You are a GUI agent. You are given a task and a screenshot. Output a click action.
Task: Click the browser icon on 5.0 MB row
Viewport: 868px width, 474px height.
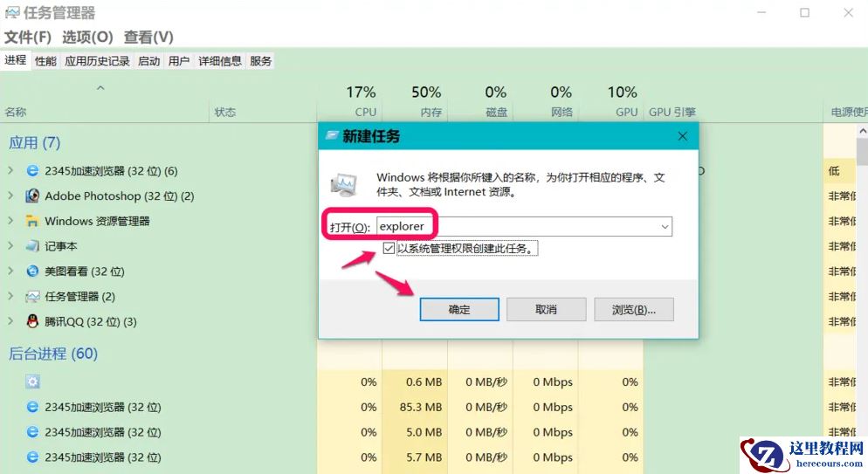32,432
